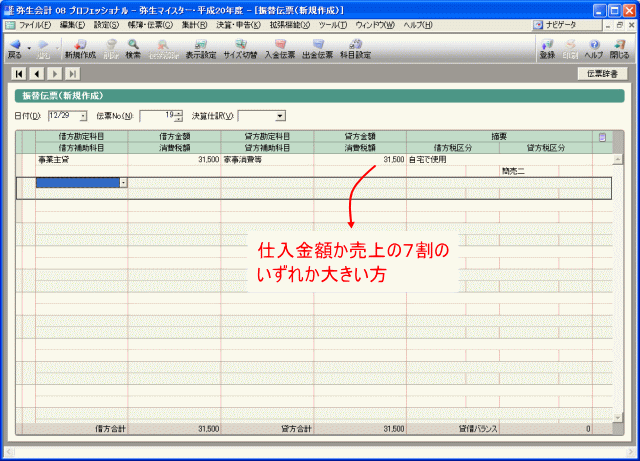Open the dropdown arrow beside 戻る
Screen dimensions: 640x461
pos(29,48)
